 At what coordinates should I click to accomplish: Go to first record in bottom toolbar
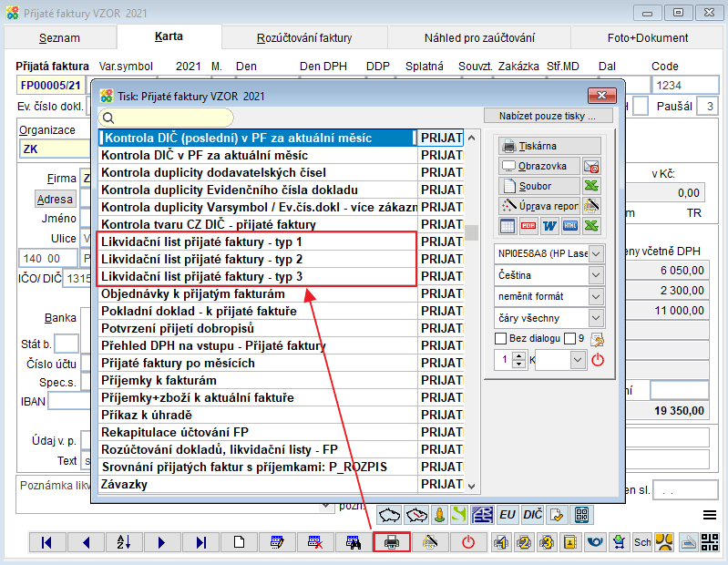(x=47, y=542)
